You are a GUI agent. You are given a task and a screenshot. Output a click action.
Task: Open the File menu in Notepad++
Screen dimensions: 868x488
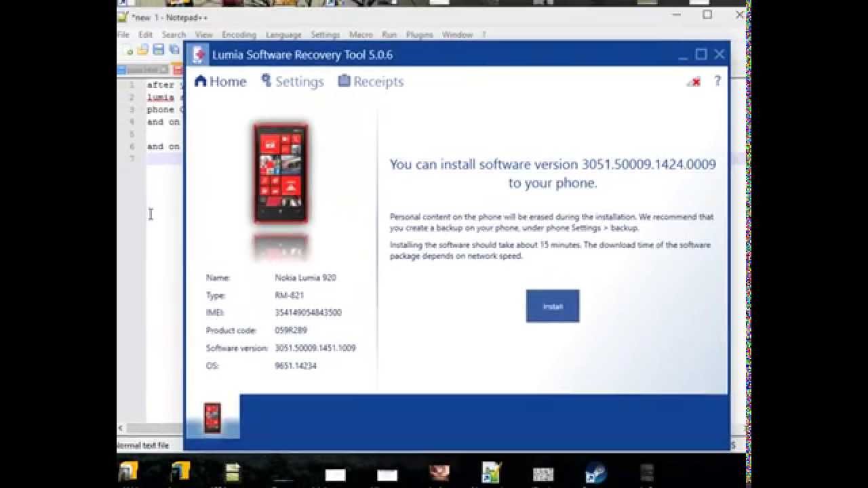pos(123,35)
